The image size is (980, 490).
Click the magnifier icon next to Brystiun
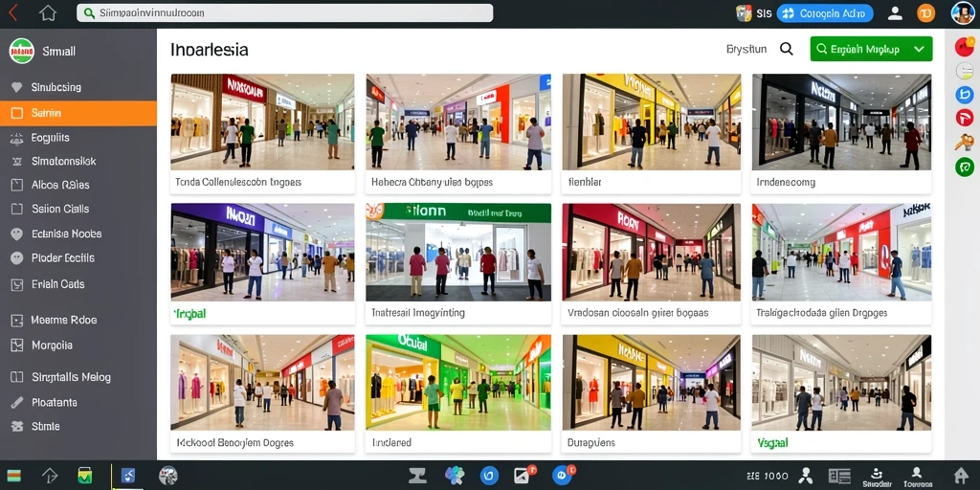point(787,49)
